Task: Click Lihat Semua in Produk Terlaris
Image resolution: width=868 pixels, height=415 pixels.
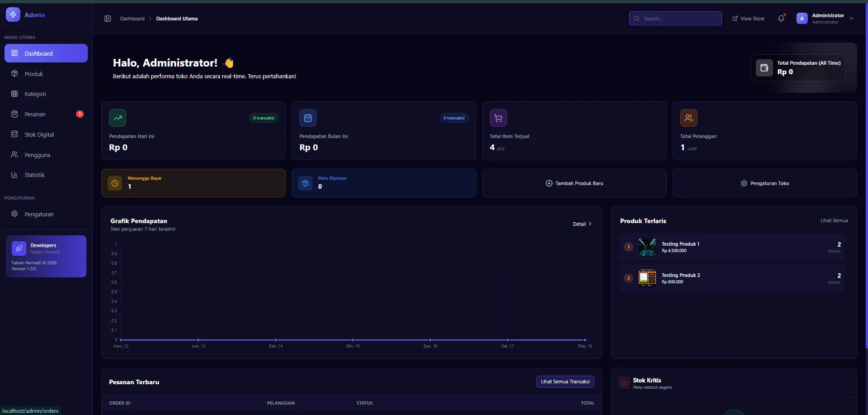Action: (x=834, y=220)
